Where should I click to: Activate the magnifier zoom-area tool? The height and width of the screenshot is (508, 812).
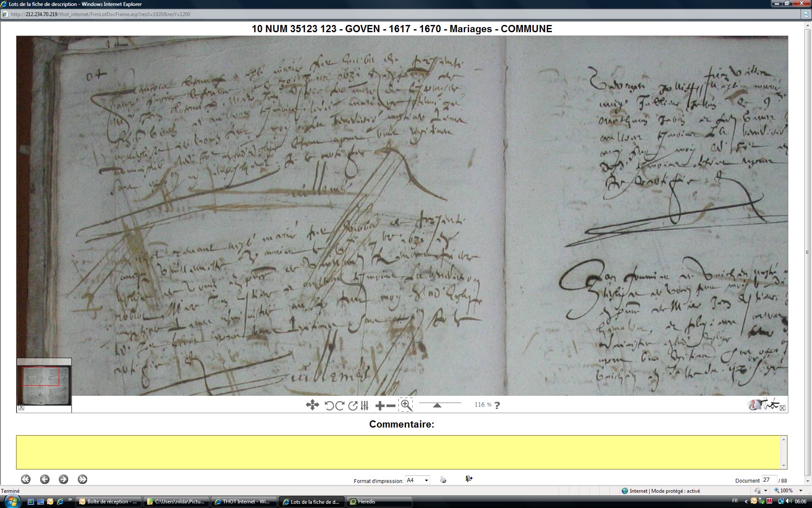point(406,405)
